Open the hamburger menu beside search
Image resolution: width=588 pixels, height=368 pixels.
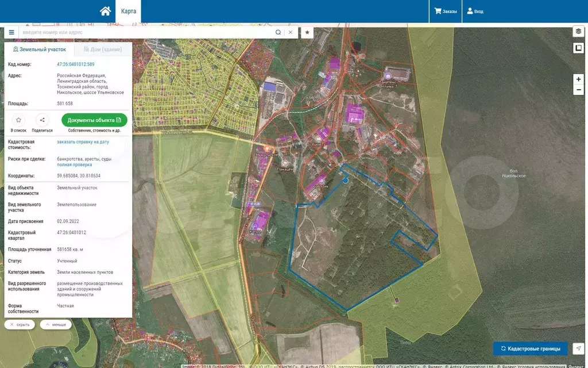11,32
